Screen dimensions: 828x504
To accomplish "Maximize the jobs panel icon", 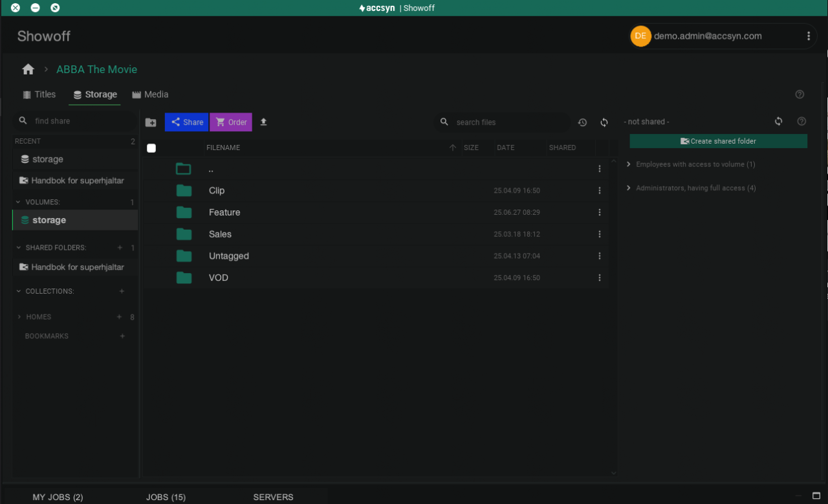I will point(816,496).
